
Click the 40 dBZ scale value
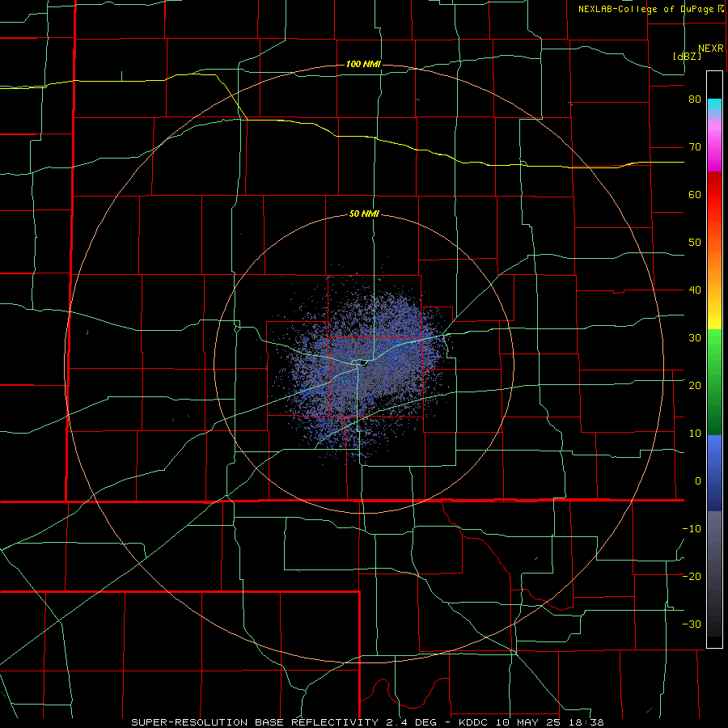tap(695, 290)
